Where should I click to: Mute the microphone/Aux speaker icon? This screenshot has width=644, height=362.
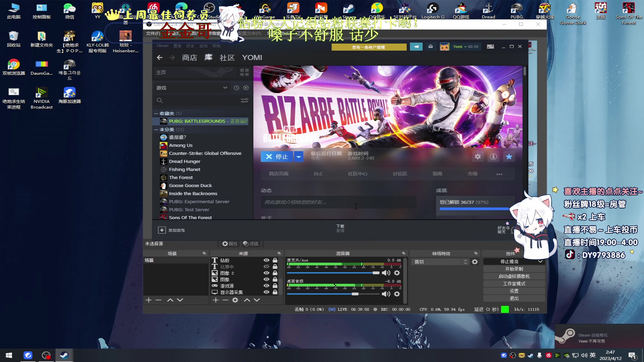(386, 273)
